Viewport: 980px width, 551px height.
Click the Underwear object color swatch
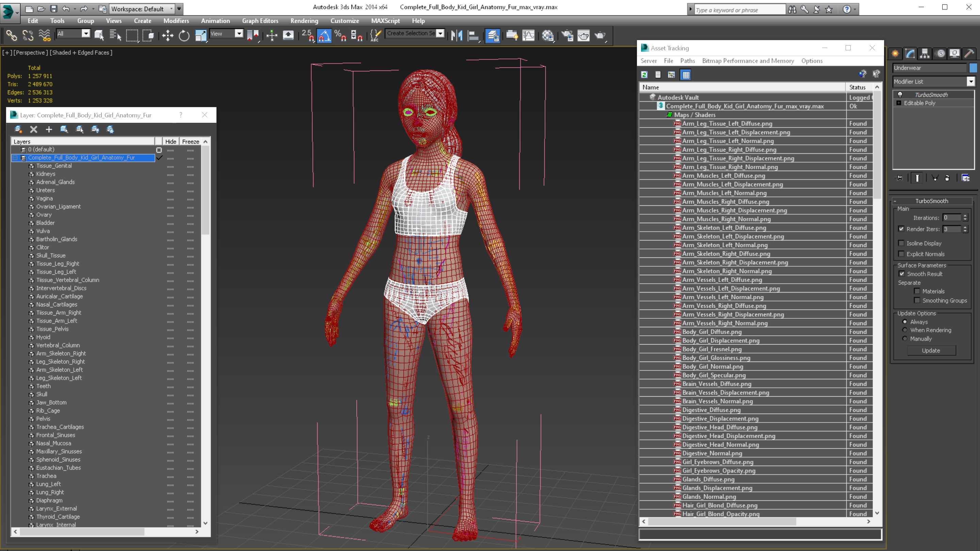pyautogui.click(x=974, y=68)
